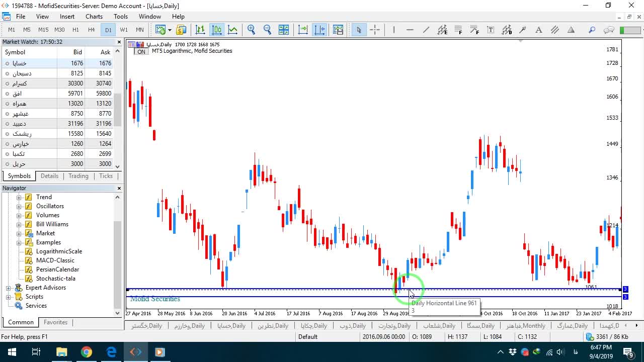The width and height of the screenshot is (644, 362).
Task: Expand the Scripts node
Action: [9, 297]
